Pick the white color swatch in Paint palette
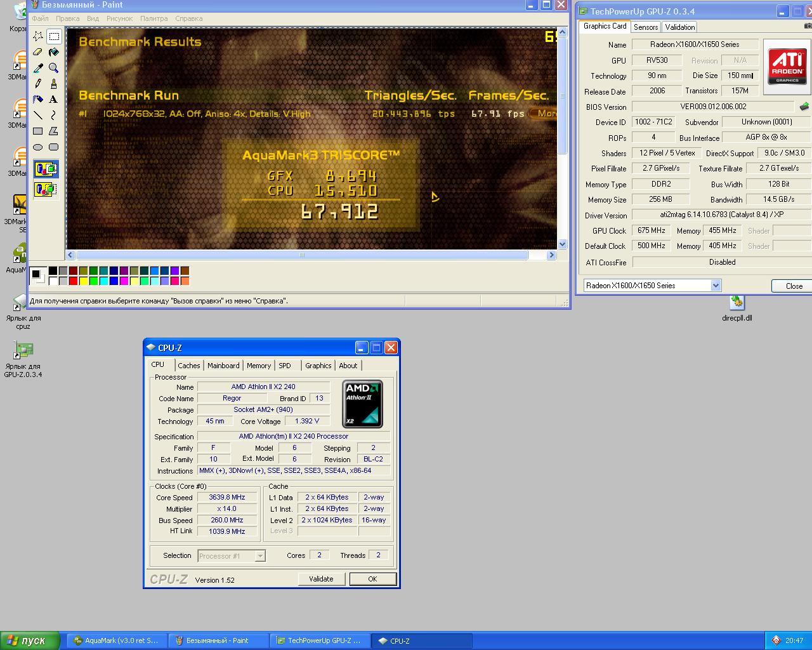The width and height of the screenshot is (812, 650). click(53, 281)
